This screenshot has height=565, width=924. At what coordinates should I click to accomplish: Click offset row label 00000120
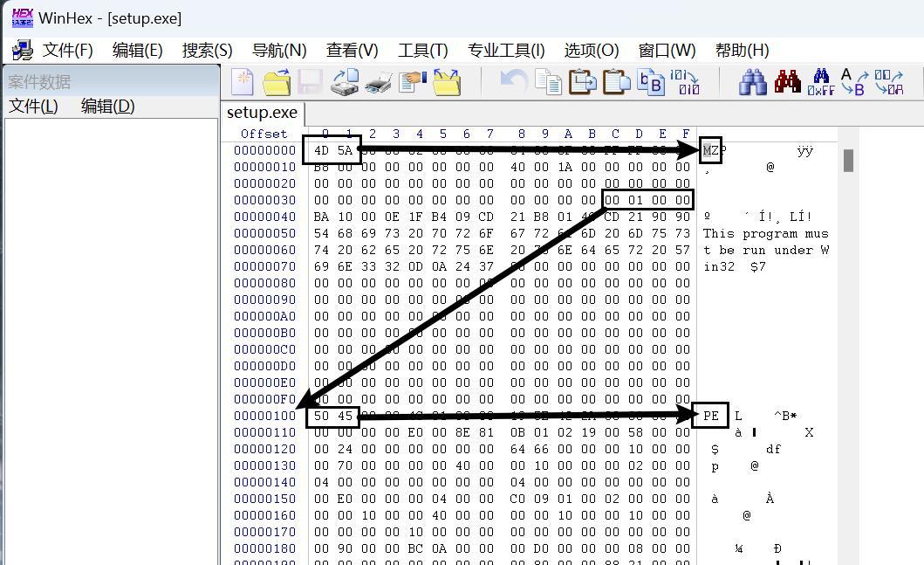point(264,450)
